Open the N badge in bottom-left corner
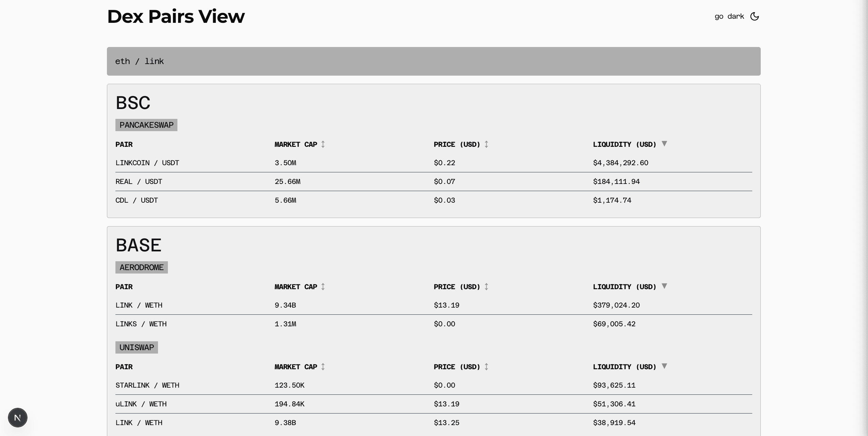Screen dimensions: 868x436 click(x=17, y=417)
